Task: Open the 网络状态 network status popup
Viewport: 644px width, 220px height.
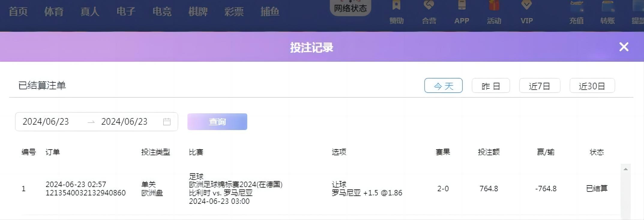Action: coord(350,8)
